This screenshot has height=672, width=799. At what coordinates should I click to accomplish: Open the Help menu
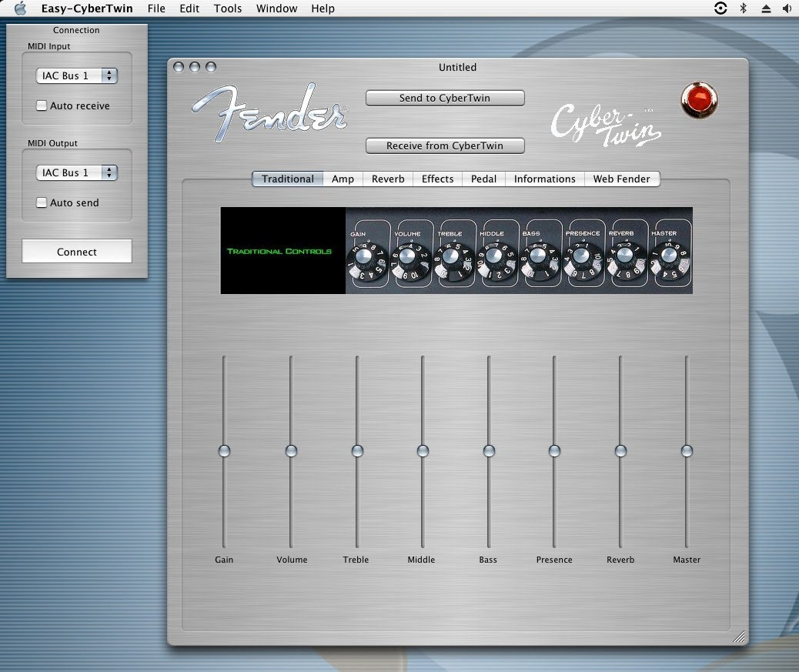click(323, 8)
